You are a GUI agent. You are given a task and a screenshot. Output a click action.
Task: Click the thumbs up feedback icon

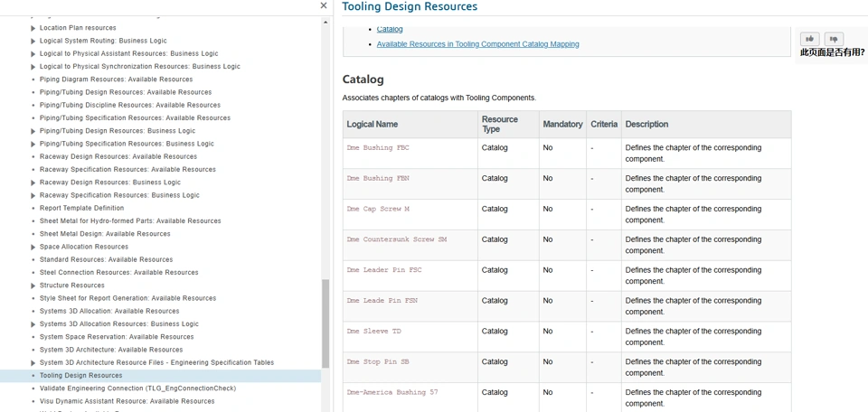click(809, 39)
